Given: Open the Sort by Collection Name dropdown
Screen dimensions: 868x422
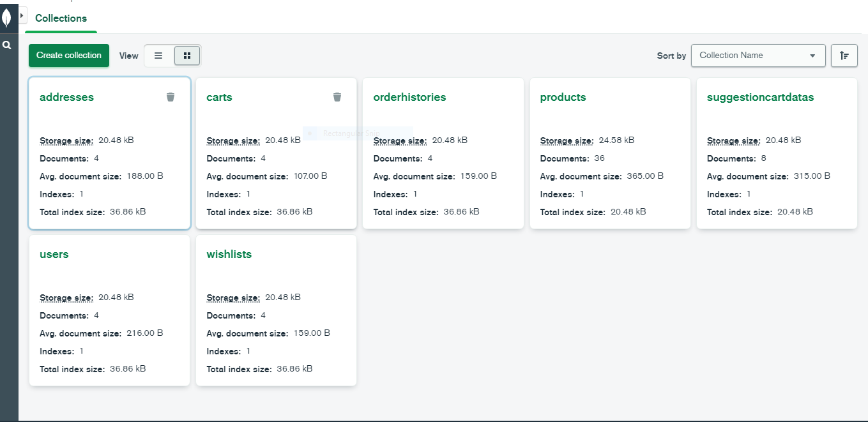Looking at the screenshot, I should tap(758, 56).
